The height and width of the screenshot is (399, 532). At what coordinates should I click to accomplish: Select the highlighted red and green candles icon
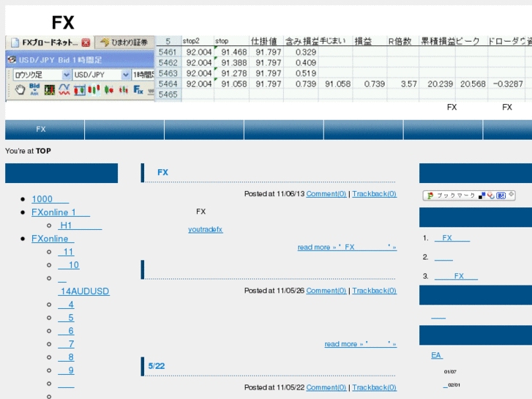coord(94,89)
